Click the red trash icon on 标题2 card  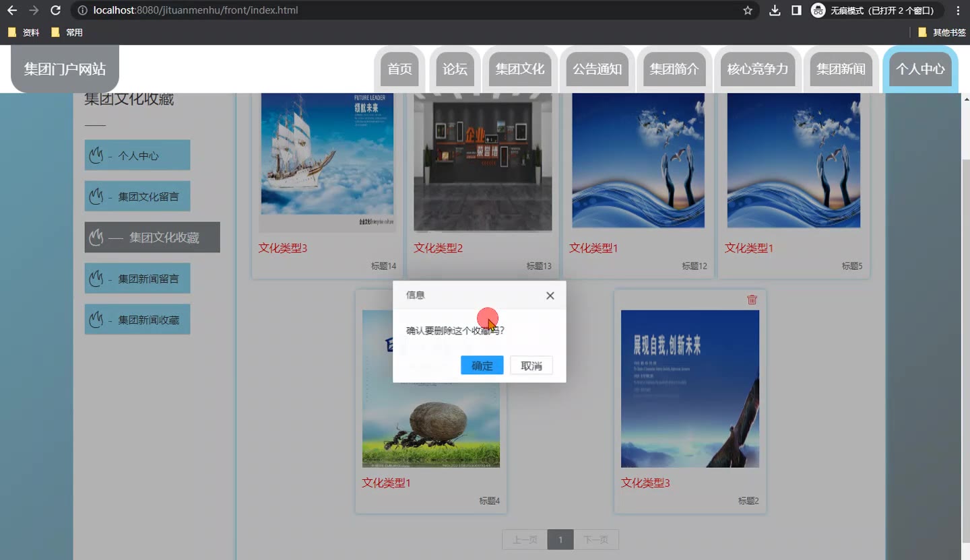click(752, 300)
